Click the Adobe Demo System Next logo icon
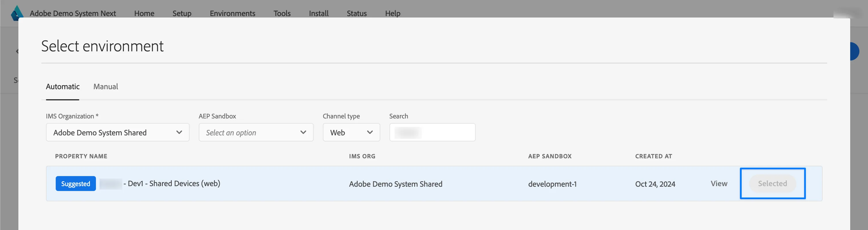Screen dimensions: 868x230 point(17,13)
